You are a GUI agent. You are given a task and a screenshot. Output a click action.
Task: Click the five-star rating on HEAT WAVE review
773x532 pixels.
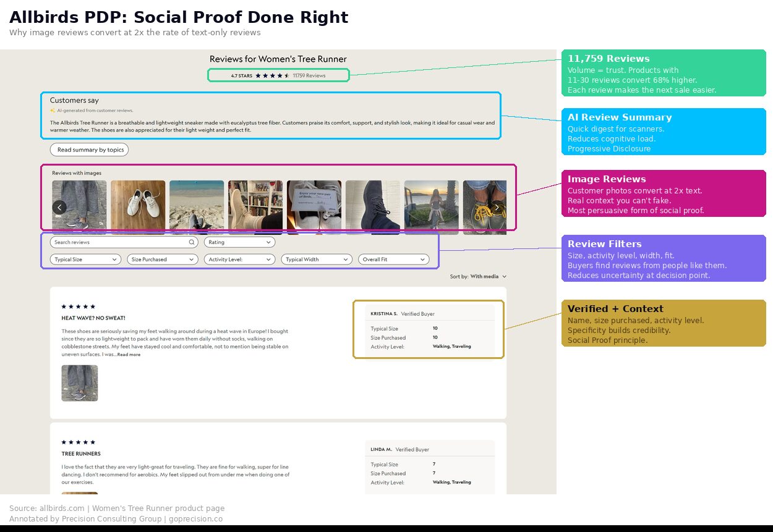pyautogui.click(x=78, y=306)
